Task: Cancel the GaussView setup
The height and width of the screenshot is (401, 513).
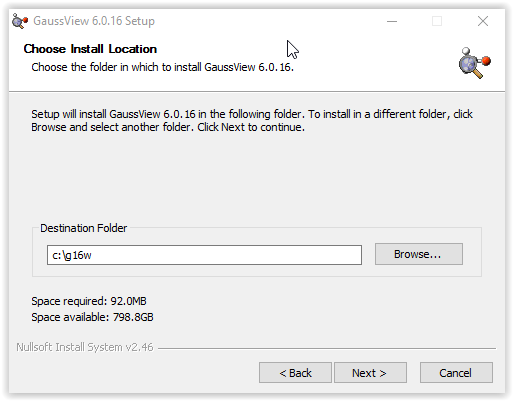Action: (x=456, y=373)
